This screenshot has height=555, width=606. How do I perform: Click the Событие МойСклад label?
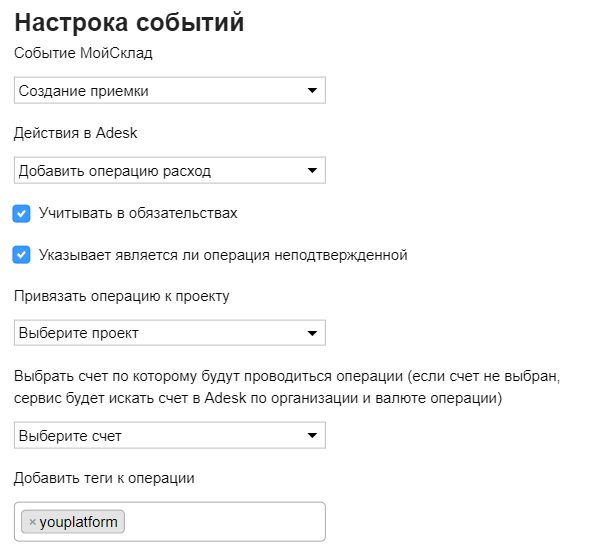point(83,53)
